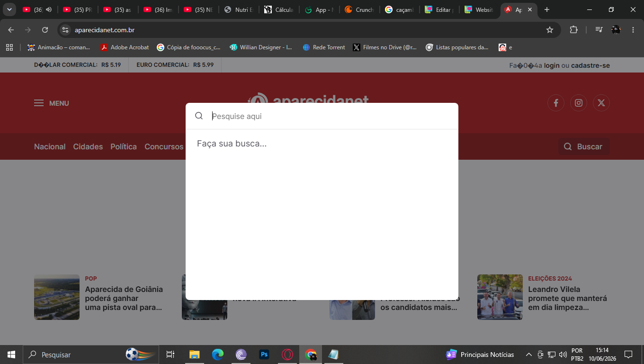644x364 pixels.
Task: Click the POP category label
Action: (91, 278)
